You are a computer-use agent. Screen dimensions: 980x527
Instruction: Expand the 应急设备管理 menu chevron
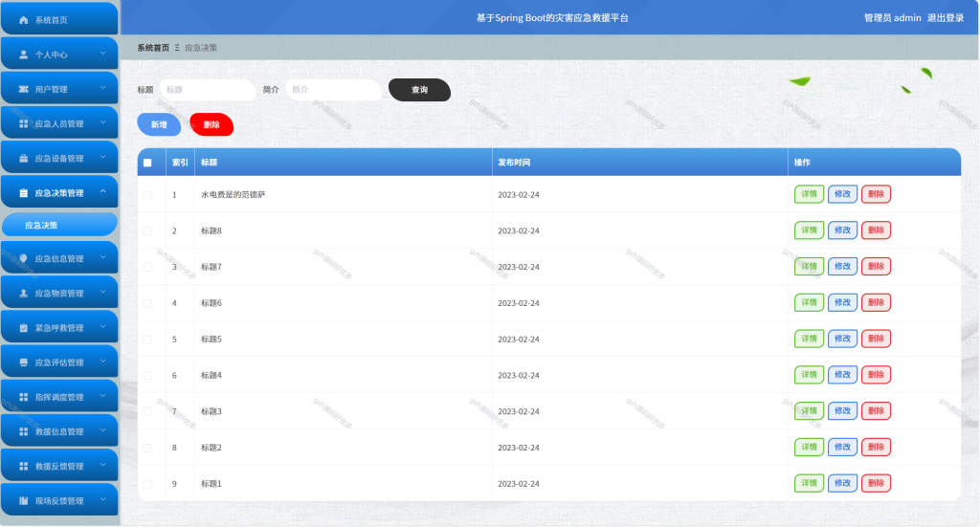point(103,158)
